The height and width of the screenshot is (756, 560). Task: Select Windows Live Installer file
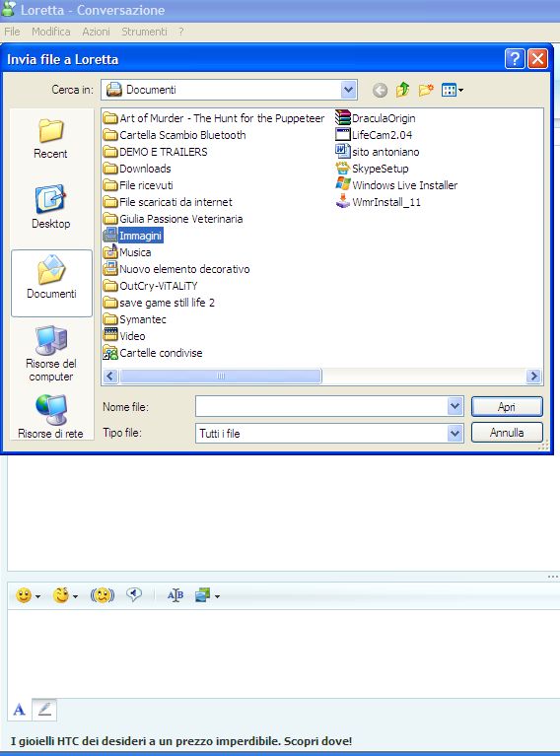click(396, 185)
